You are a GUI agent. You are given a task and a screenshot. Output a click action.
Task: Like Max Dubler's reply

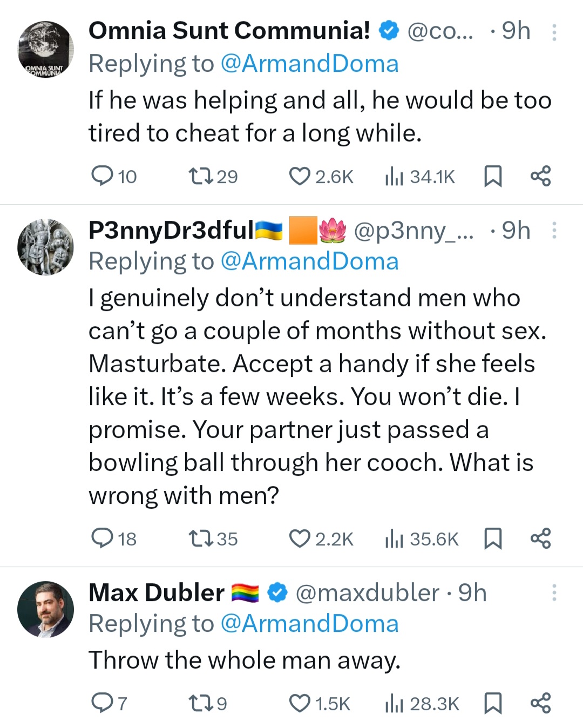[300, 703]
